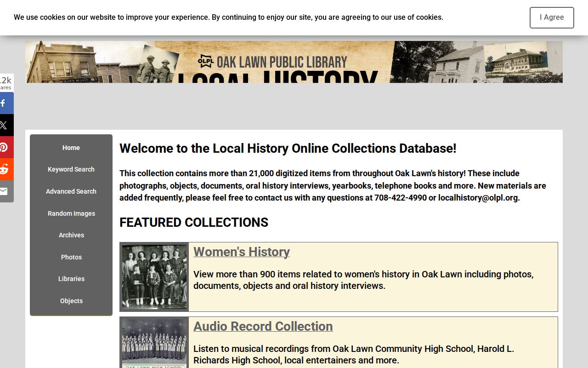Open Objects from sidebar menu
The width and height of the screenshot is (588, 368).
[71, 301]
